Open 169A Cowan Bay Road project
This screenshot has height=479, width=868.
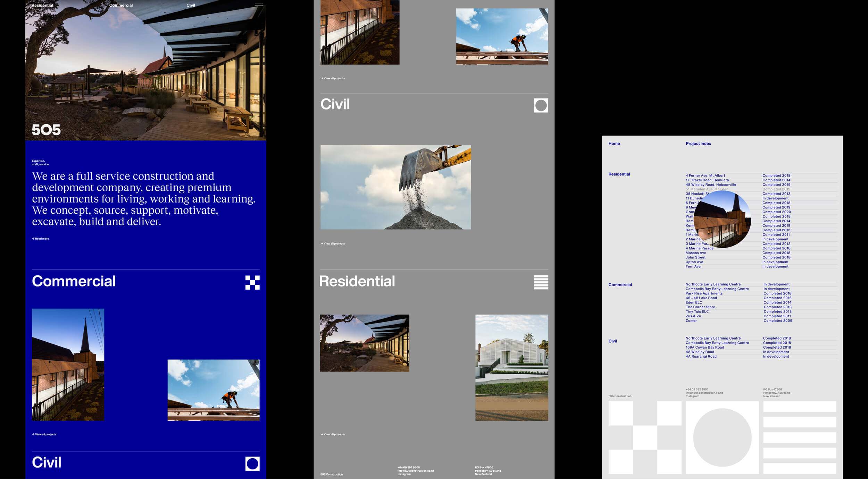(x=704, y=347)
